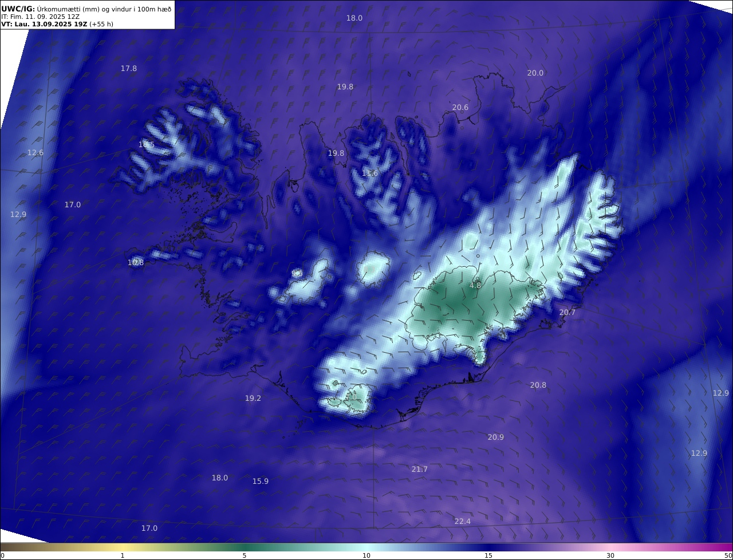
Task: Click the 20.7 value label
Action: pos(567,312)
